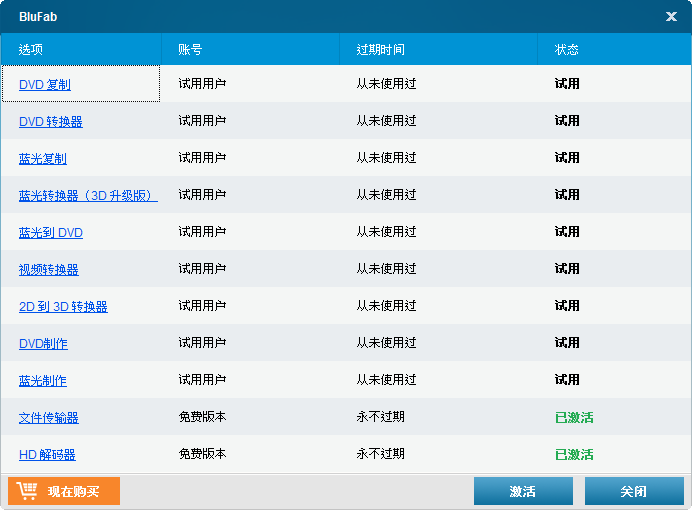
Task: Open 蓝光转换器（3D 升级版） link
Action: 88,195
